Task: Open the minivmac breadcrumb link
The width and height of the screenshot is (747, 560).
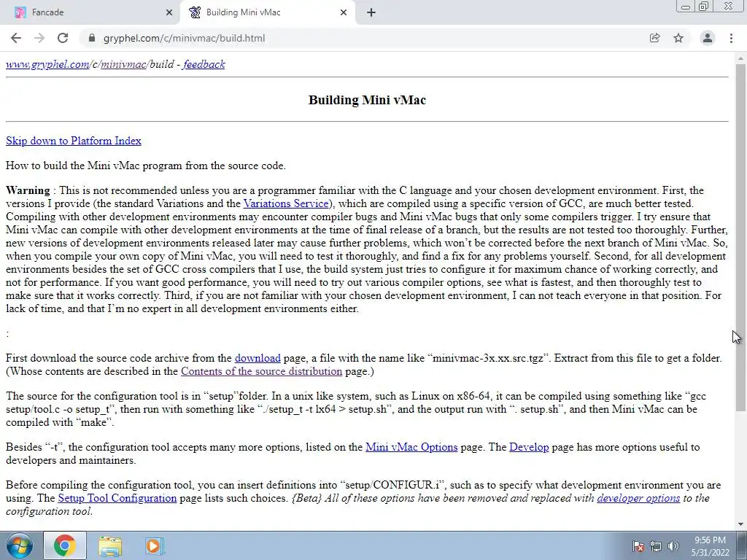Action: coord(123,64)
